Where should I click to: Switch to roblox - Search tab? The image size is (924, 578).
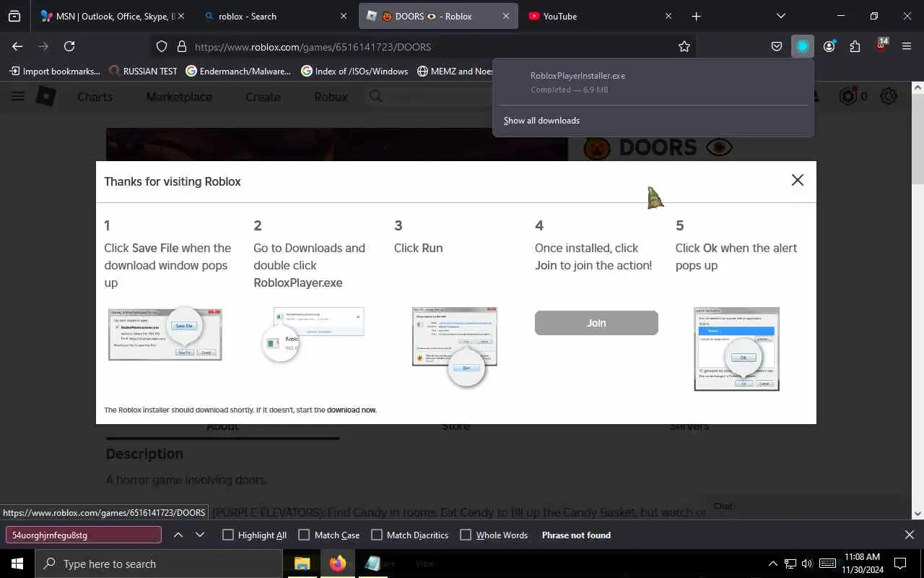[276, 16]
